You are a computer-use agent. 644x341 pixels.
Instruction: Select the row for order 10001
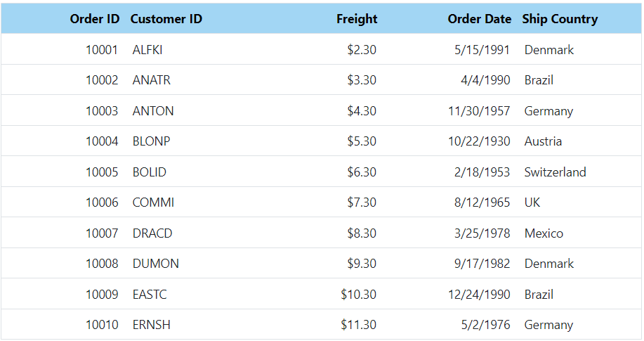pyautogui.click(x=321, y=49)
